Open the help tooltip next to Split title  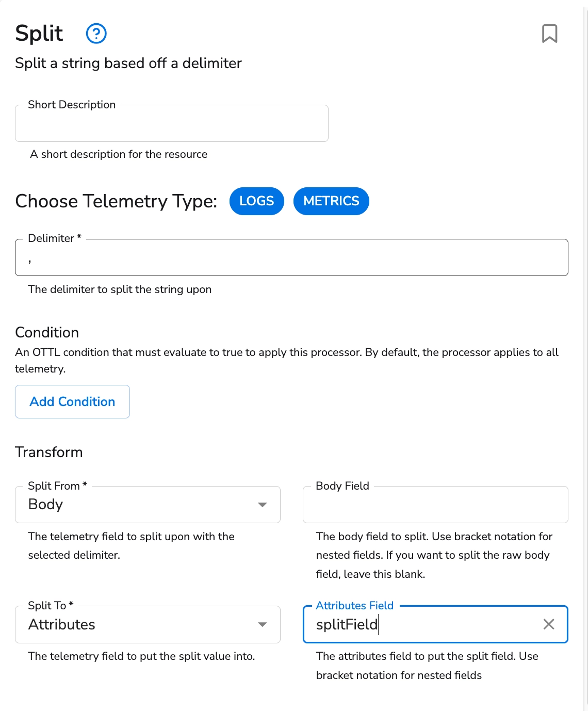[96, 34]
